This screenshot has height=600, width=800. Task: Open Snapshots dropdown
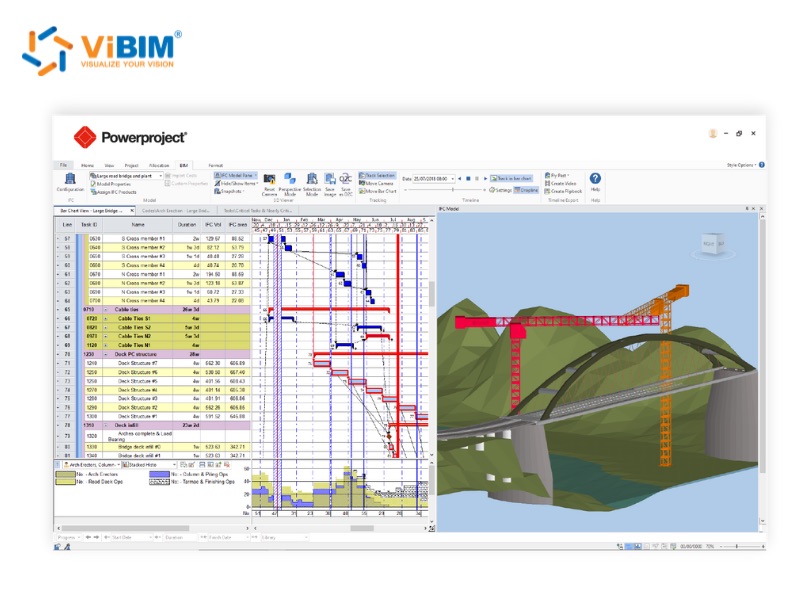[x=230, y=191]
